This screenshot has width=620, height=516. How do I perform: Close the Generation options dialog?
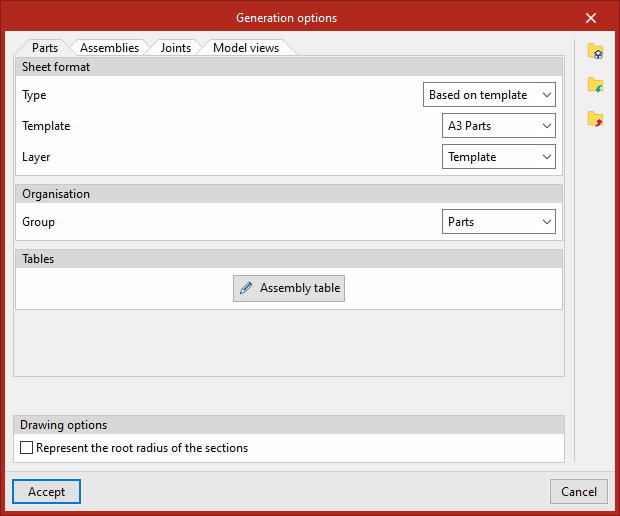[591, 18]
